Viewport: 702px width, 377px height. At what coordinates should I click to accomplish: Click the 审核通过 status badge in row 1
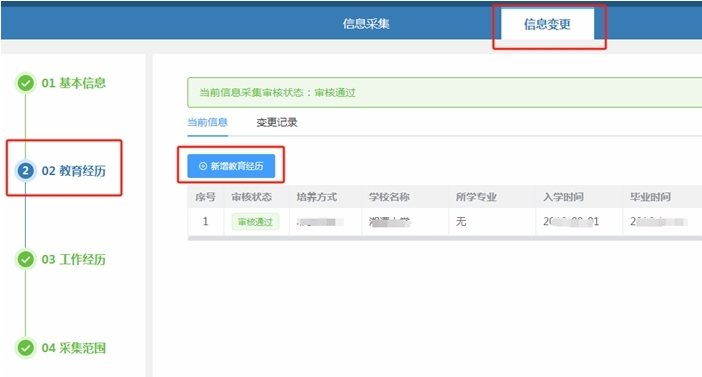[255, 222]
